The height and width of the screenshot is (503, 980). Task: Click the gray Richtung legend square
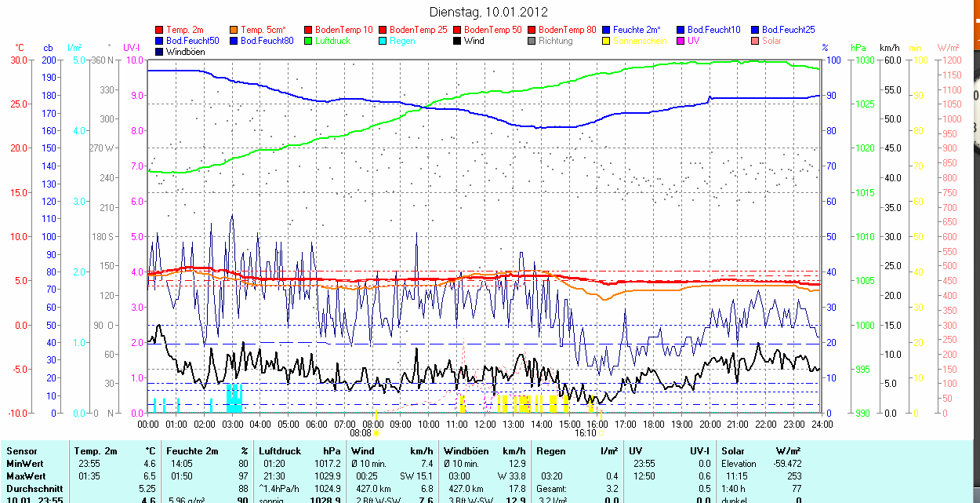(532, 41)
